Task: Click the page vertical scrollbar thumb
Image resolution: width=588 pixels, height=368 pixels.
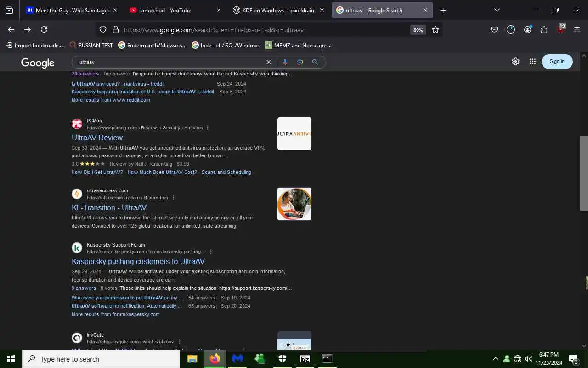Action: (x=584, y=173)
